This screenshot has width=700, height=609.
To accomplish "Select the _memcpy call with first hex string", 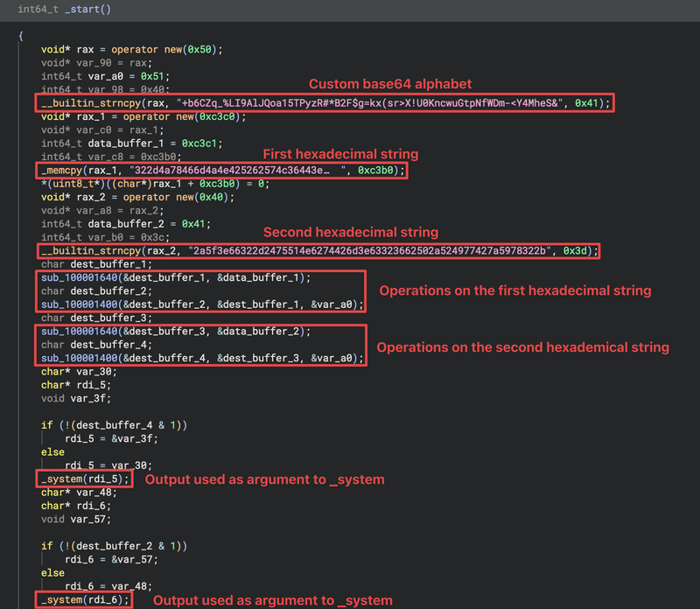I will [66, 171].
